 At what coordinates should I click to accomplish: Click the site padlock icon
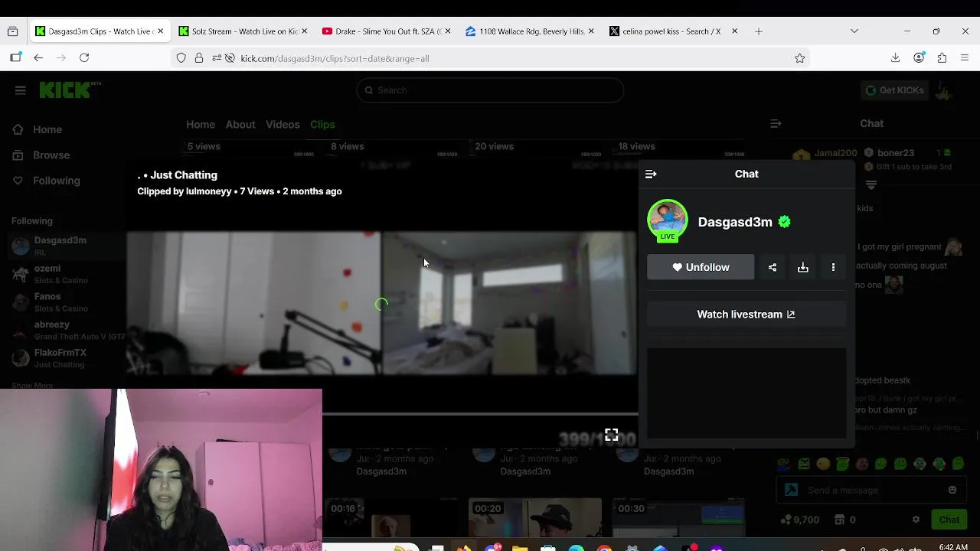[x=199, y=58]
